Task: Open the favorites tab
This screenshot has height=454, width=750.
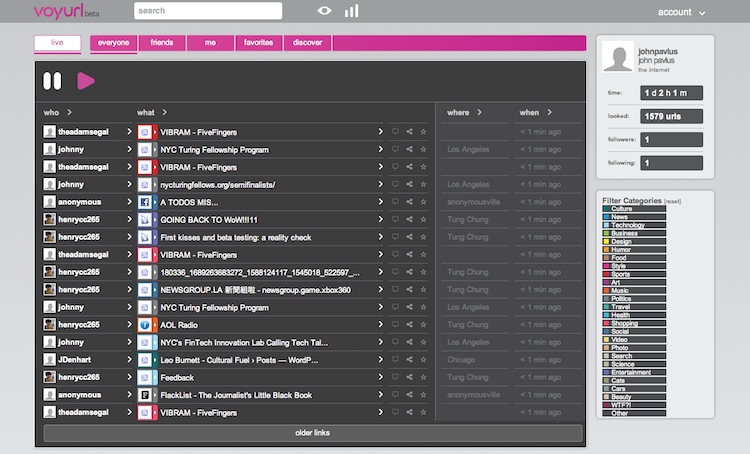Action: pyautogui.click(x=258, y=43)
